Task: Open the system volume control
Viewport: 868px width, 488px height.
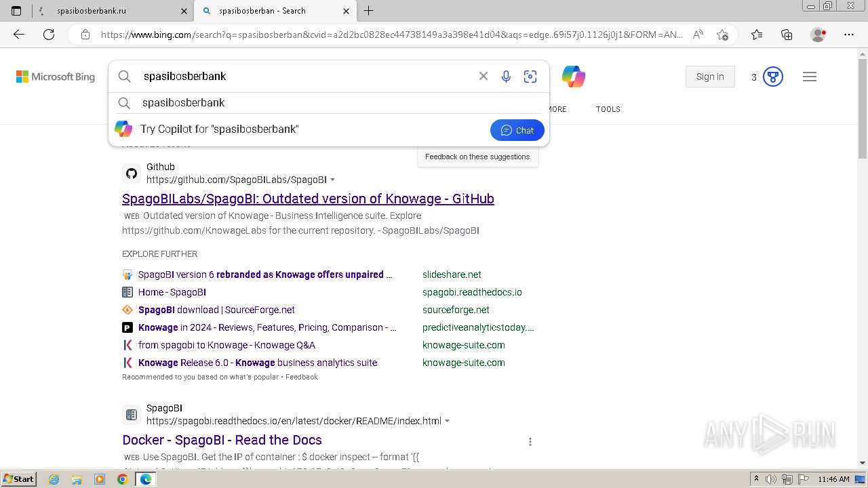Action: tap(771, 479)
